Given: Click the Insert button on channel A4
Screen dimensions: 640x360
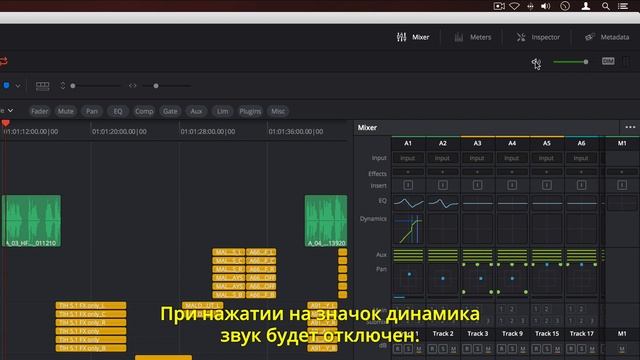Looking at the screenshot, I should [512, 185].
